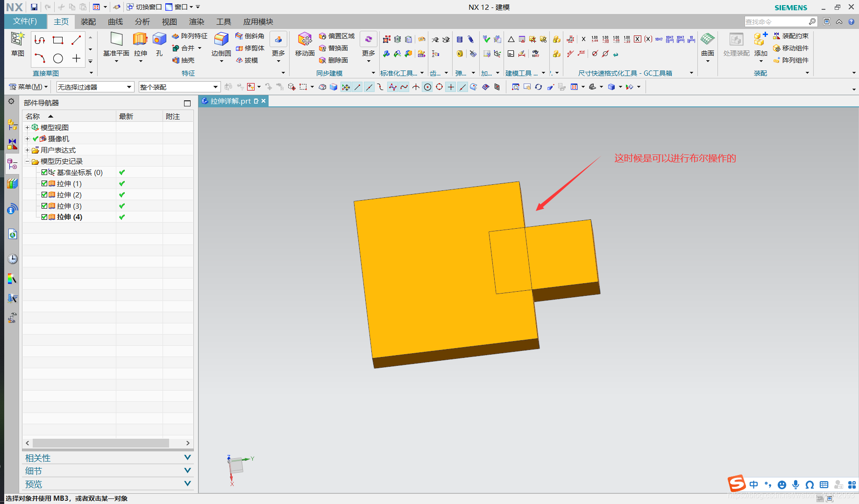Screen dimensions: 859x504
Task: Click the 合并 Unite button
Action: pyautogui.click(x=186, y=48)
